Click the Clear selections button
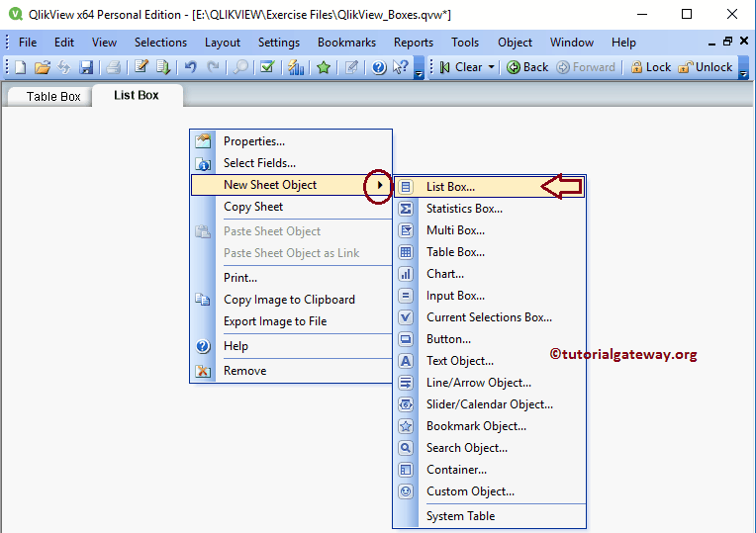This screenshot has height=533, width=756. coord(462,67)
